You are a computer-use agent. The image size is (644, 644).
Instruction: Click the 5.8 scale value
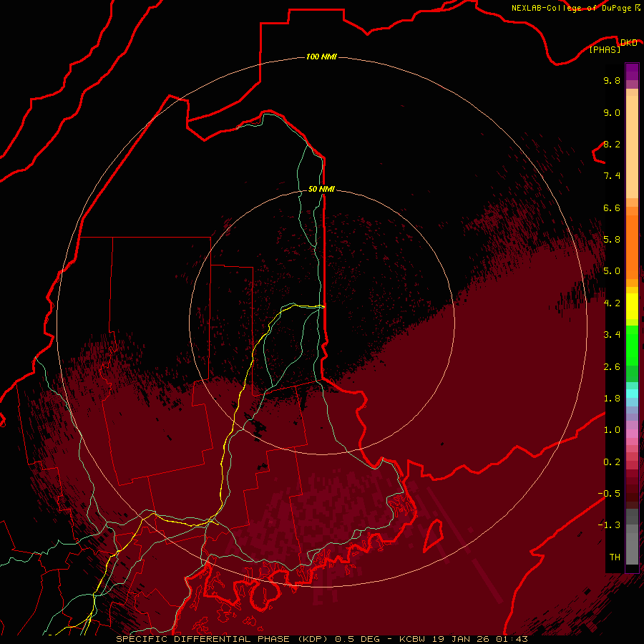click(612, 240)
